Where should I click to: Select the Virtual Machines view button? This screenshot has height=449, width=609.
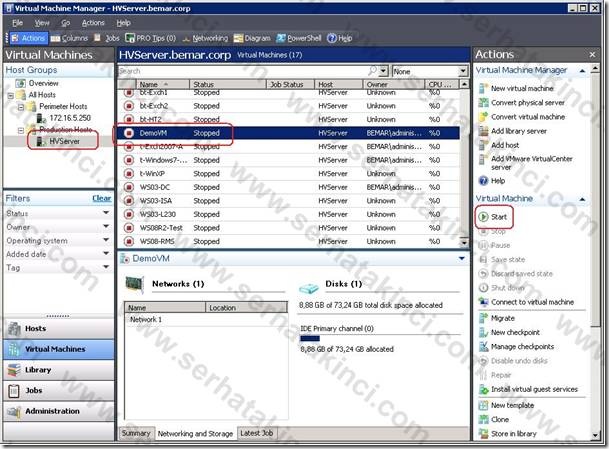pyautogui.click(x=59, y=349)
